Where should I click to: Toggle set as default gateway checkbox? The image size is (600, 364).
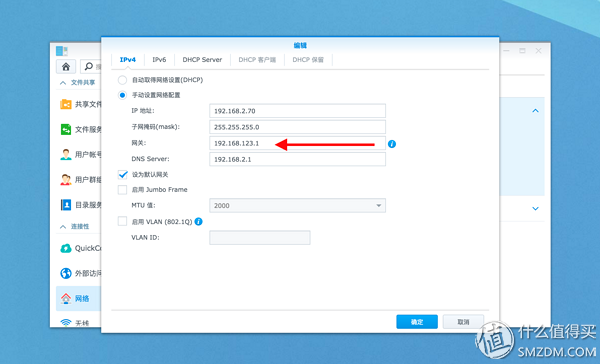coord(122,175)
